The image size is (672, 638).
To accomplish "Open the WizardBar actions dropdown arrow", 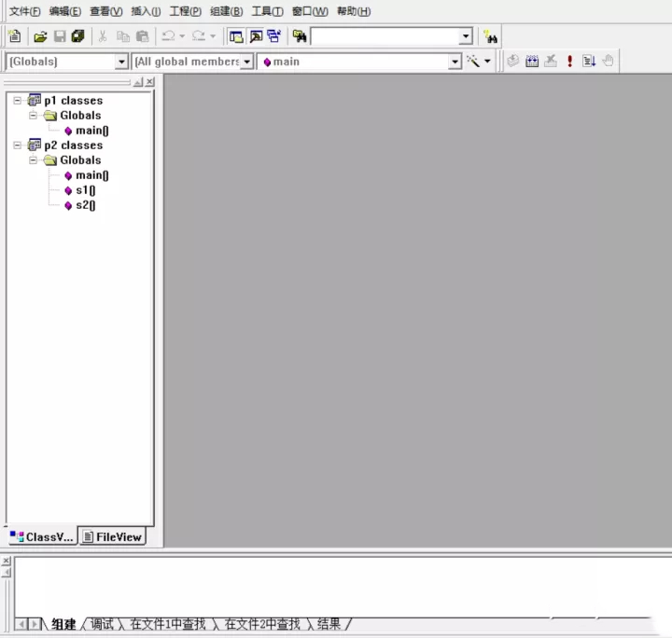I will coord(488,62).
